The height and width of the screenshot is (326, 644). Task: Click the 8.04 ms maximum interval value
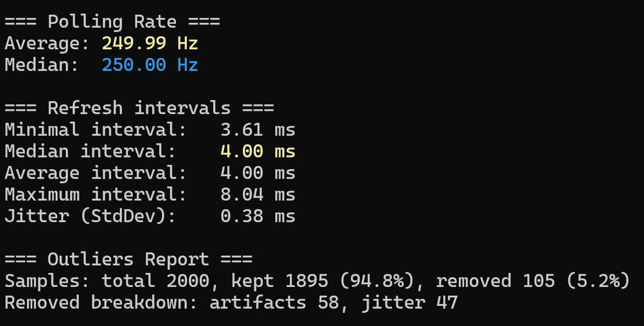click(257, 194)
